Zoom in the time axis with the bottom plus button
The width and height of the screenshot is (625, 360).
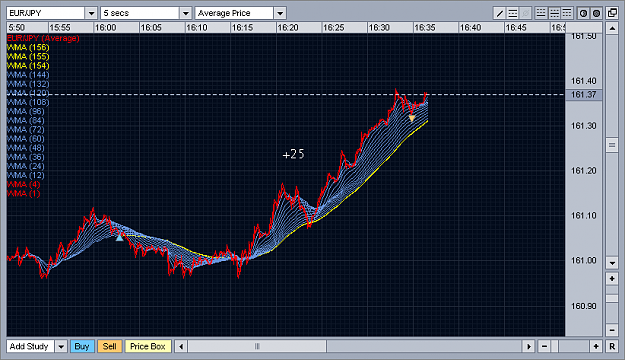point(596,346)
